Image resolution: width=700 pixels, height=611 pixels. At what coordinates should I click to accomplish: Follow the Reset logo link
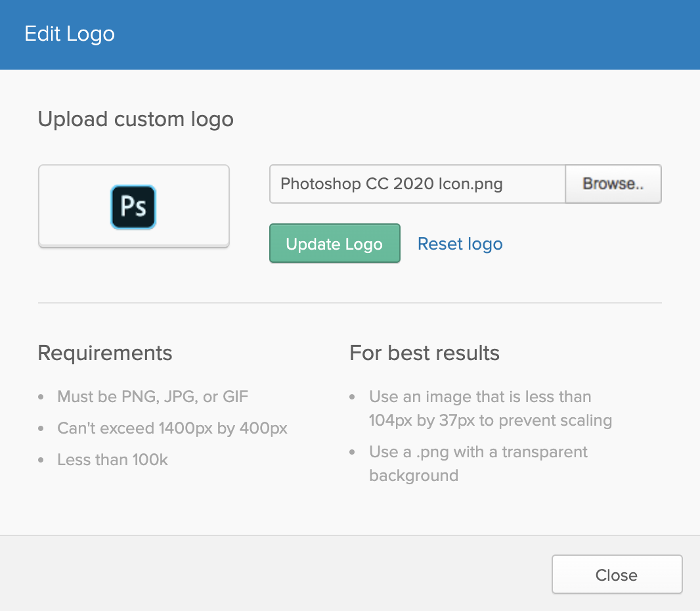click(460, 244)
